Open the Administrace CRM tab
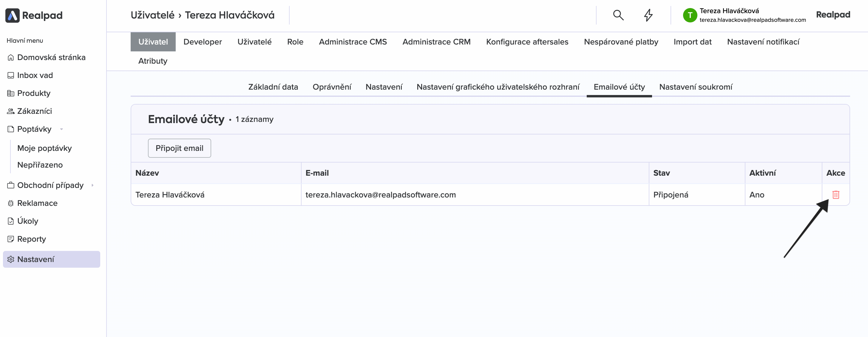 pyautogui.click(x=436, y=42)
